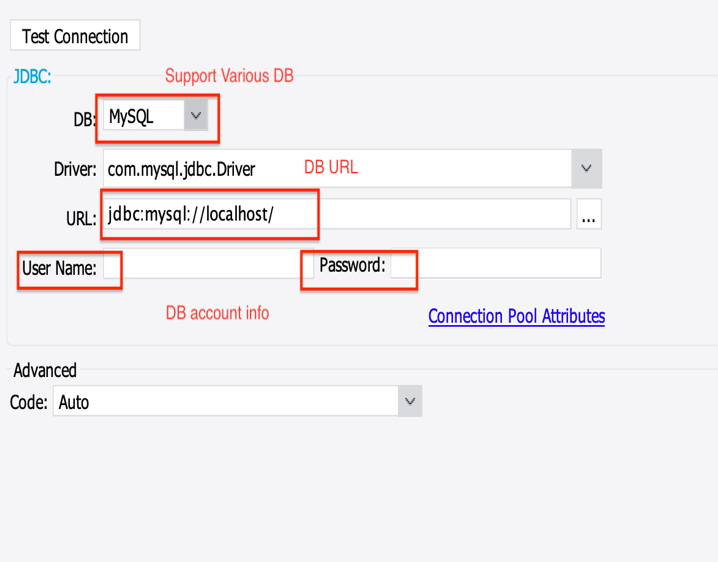The image size is (718, 562).
Task: Click the red DB account info annotation
Action: (x=218, y=313)
